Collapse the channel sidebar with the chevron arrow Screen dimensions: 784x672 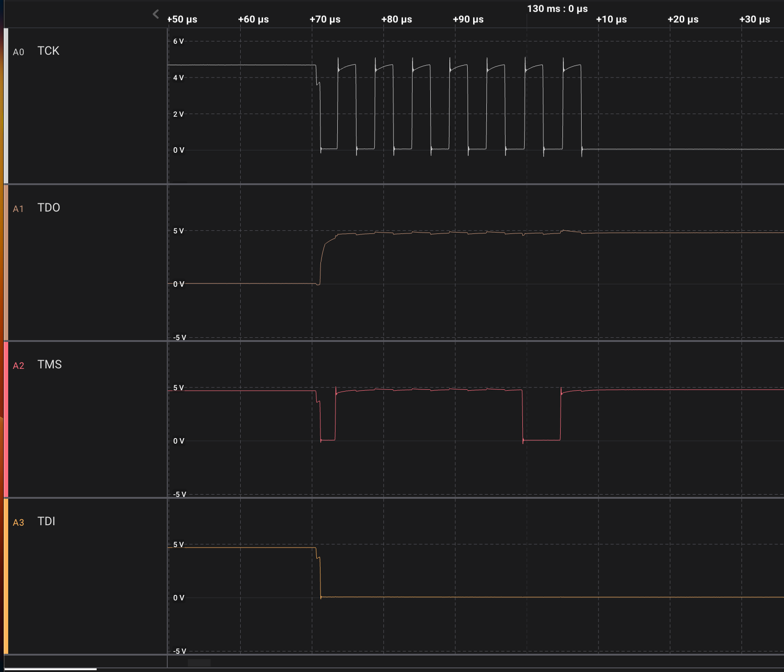[156, 14]
